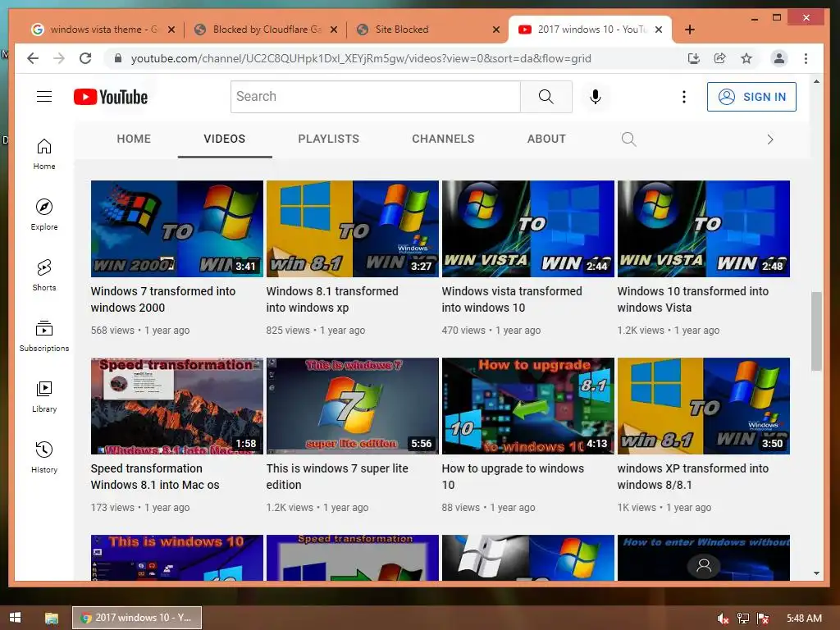
Task: Go to Home in sidebar
Action: click(x=44, y=154)
